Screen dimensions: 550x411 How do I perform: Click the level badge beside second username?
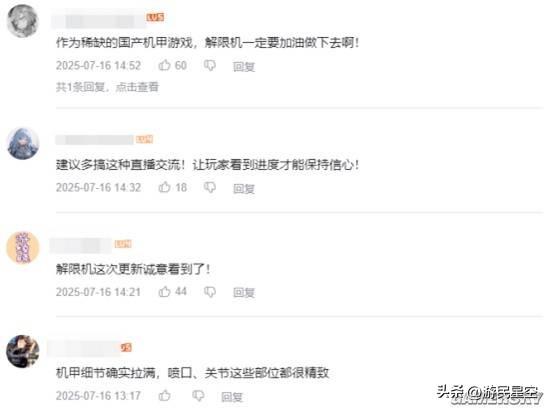point(145,139)
